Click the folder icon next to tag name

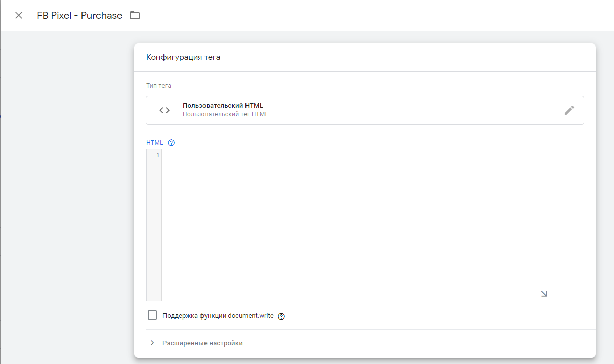[x=135, y=15]
